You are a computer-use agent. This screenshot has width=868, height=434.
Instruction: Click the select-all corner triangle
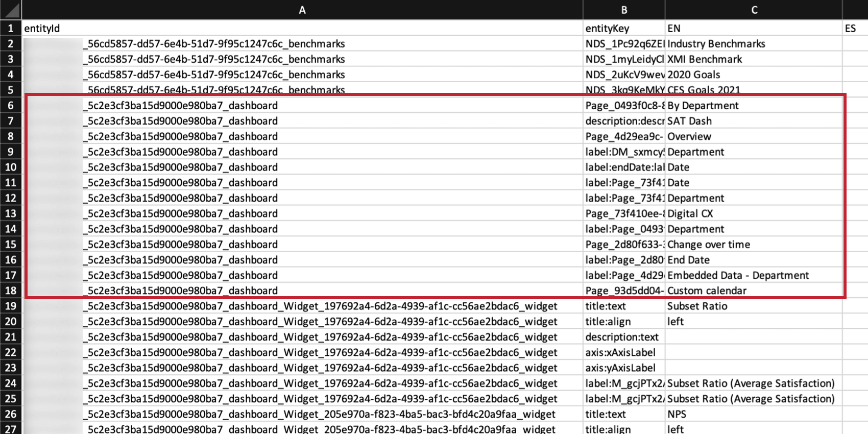coord(11,10)
